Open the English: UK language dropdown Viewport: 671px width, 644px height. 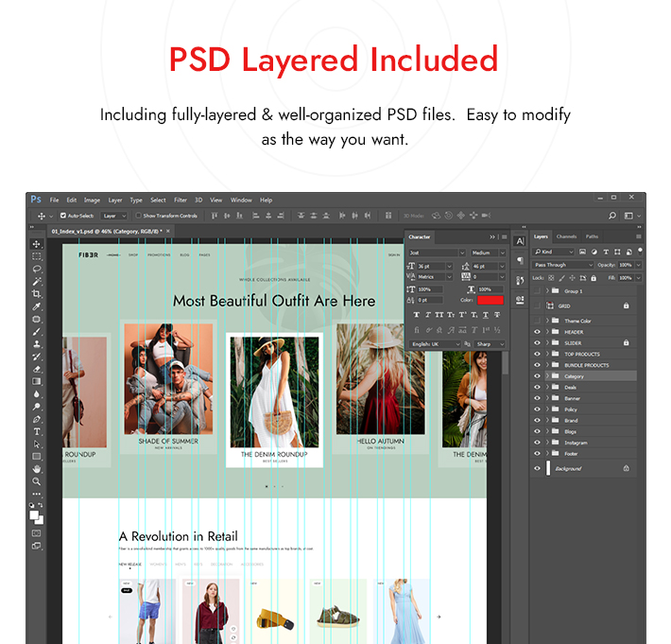pos(435,344)
